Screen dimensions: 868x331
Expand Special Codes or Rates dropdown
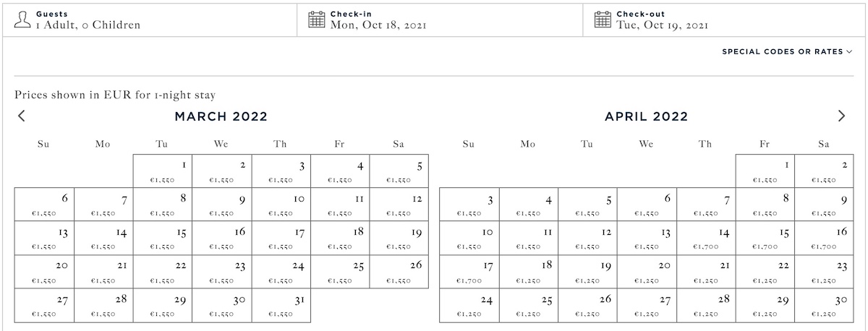click(x=787, y=52)
